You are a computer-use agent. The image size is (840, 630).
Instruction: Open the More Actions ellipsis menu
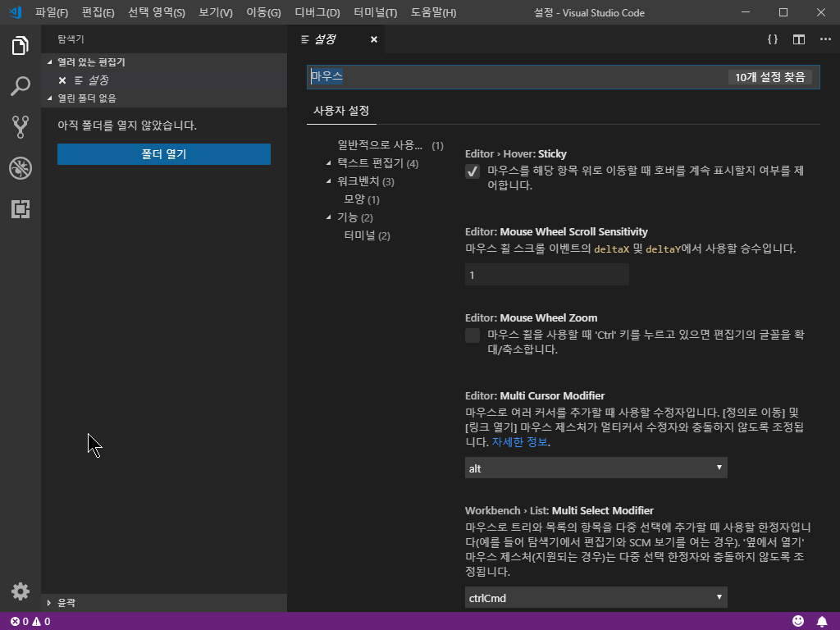pyautogui.click(x=825, y=39)
